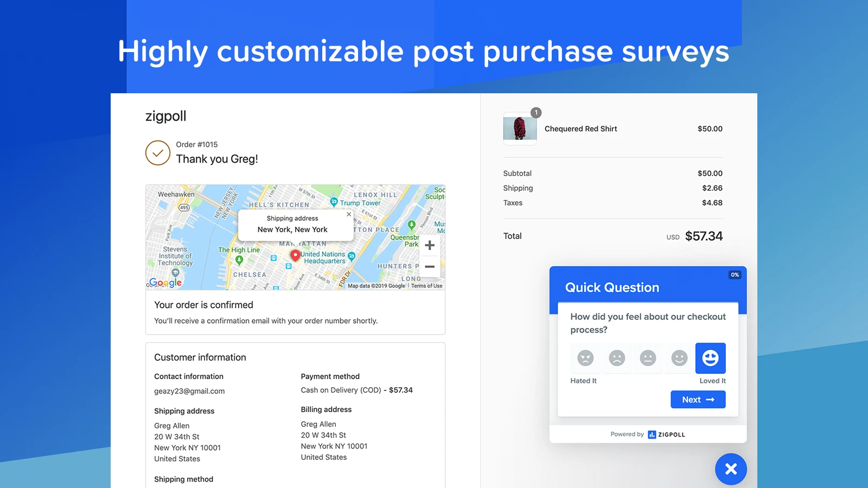This screenshot has width=868, height=488.
Task: Click the 0% survey progress indicator
Action: pyautogui.click(x=735, y=275)
